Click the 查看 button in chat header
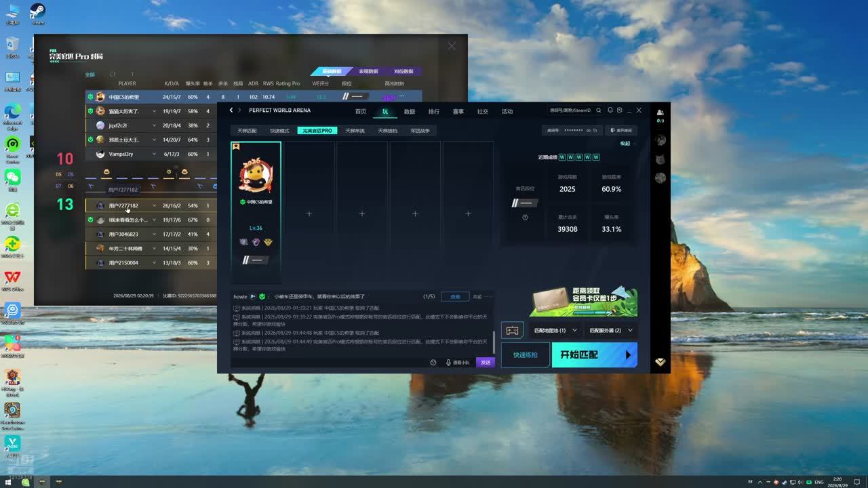 coord(455,297)
